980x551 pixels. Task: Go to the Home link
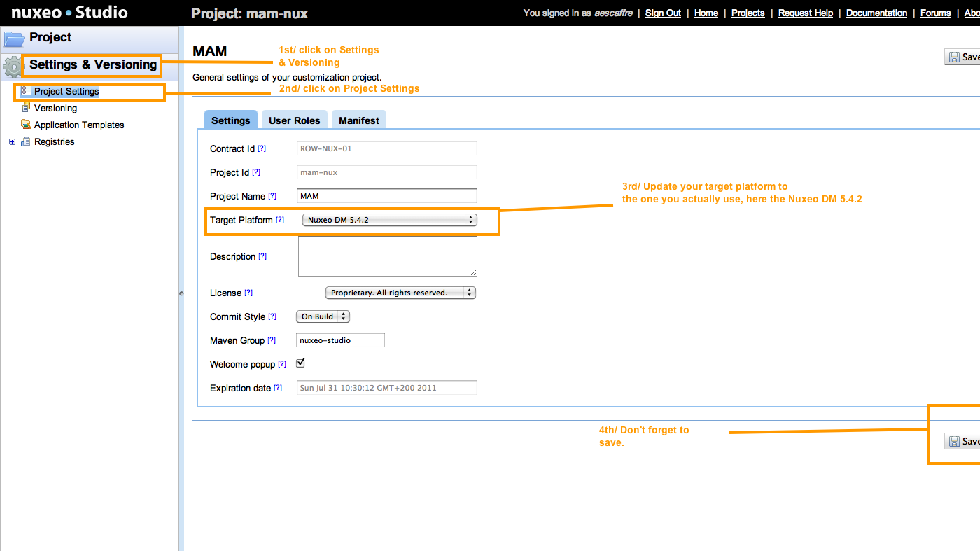706,13
